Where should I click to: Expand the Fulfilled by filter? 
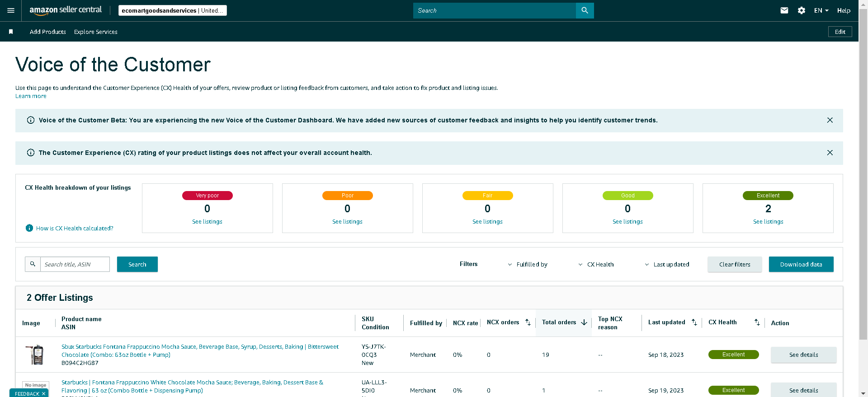point(528,264)
